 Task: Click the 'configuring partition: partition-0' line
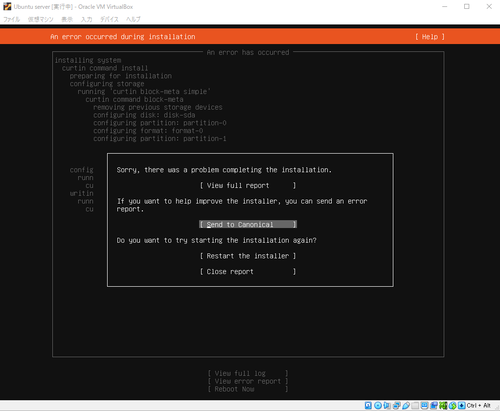pyautogui.click(x=160, y=123)
